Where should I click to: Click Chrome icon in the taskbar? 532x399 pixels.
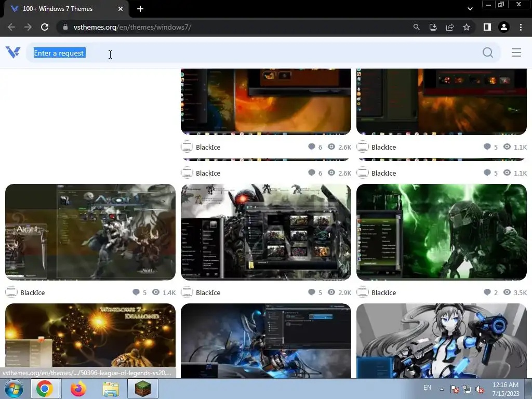(x=45, y=389)
